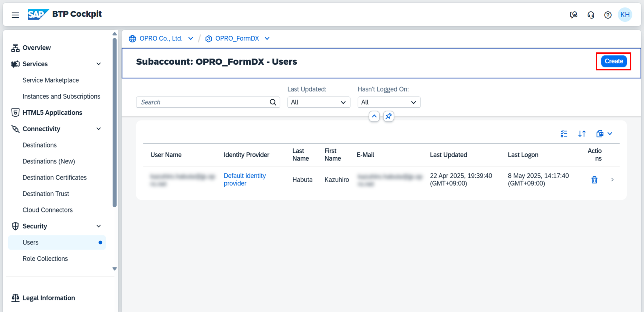Expand the export table dropdown arrow
The image size is (644, 312).
[610, 134]
